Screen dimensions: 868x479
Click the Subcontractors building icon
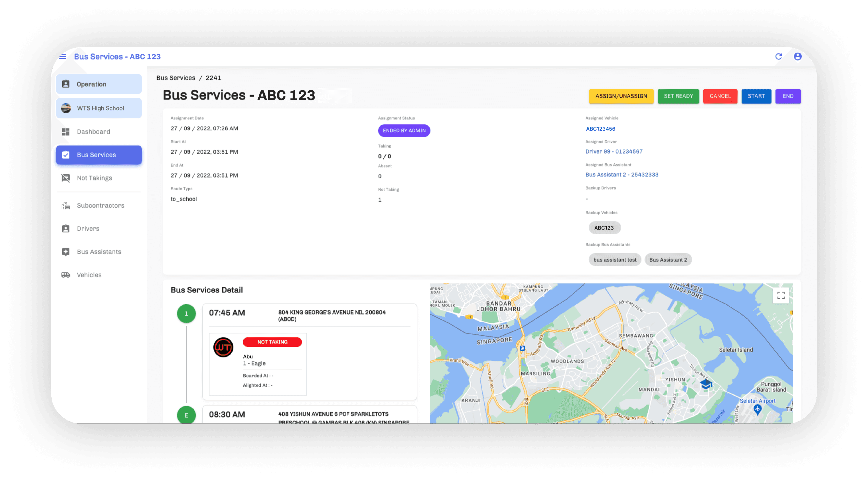[x=66, y=206]
